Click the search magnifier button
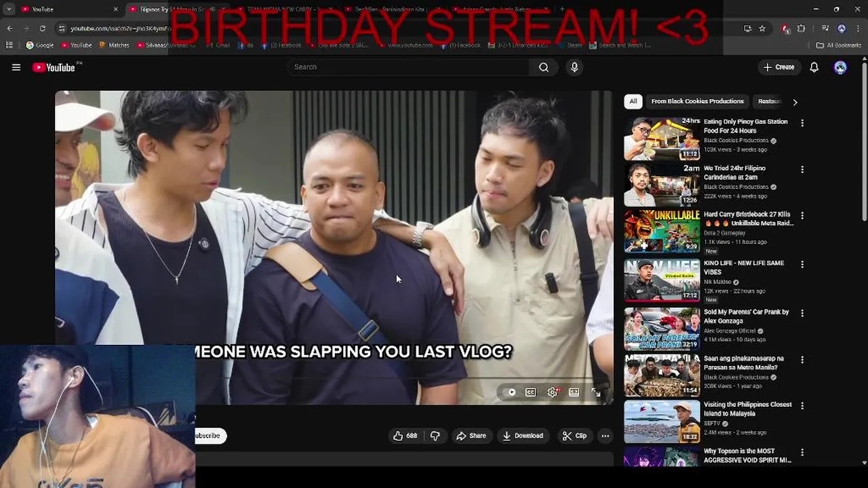Viewport: 868px width, 488px height. tap(544, 67)
